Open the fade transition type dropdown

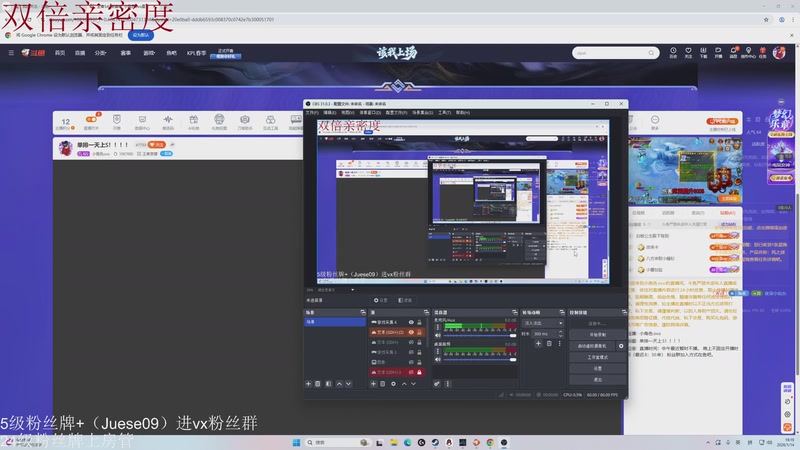pyautogui.click(x=543, y=323)
